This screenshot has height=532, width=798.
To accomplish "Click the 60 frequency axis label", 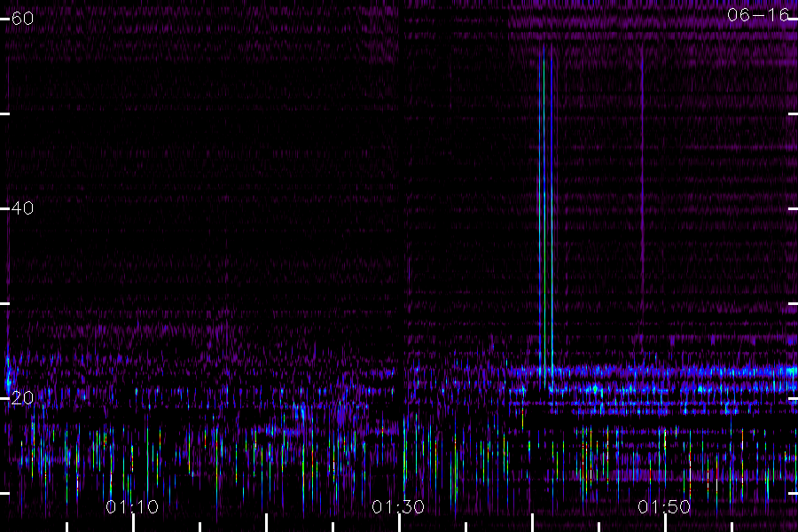I will click(22, 19).
